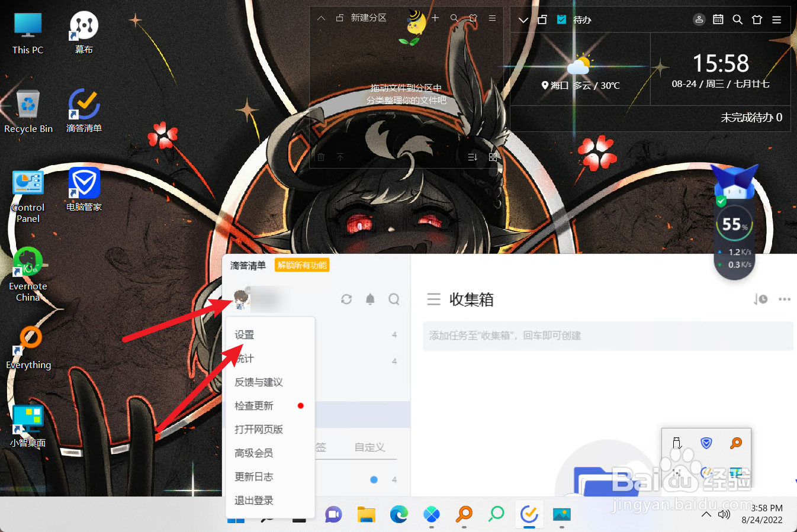The width and height of the screenshot is (797, 532).
Task: Add a partition with the plus icon
Action: click(x=435, y=18)
